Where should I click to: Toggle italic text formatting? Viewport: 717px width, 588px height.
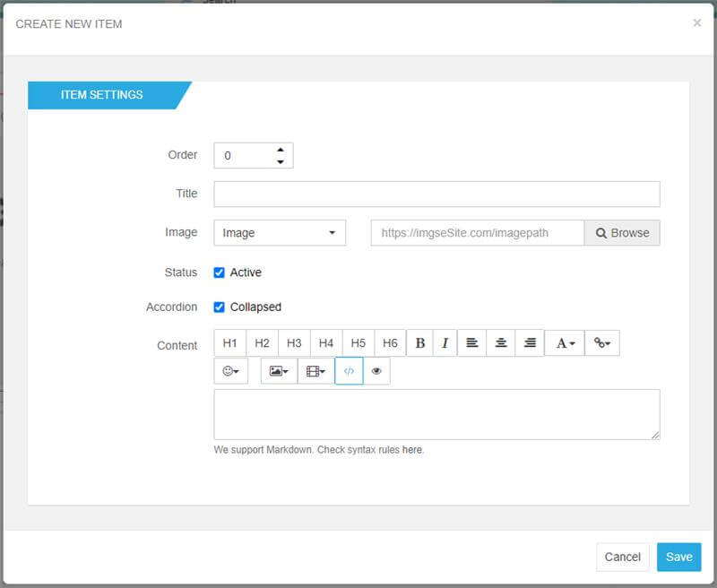point(445,343)
